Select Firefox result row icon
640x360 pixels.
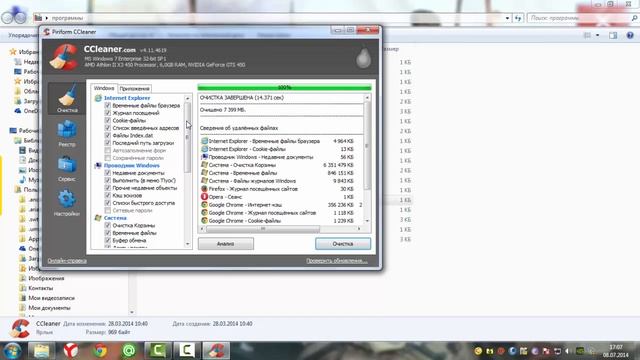[x=204, y=189]
